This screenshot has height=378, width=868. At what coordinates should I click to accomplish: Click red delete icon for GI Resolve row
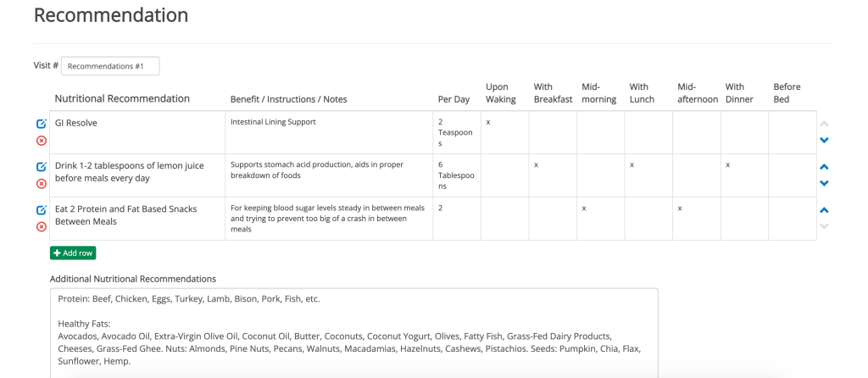pos(42,141)
